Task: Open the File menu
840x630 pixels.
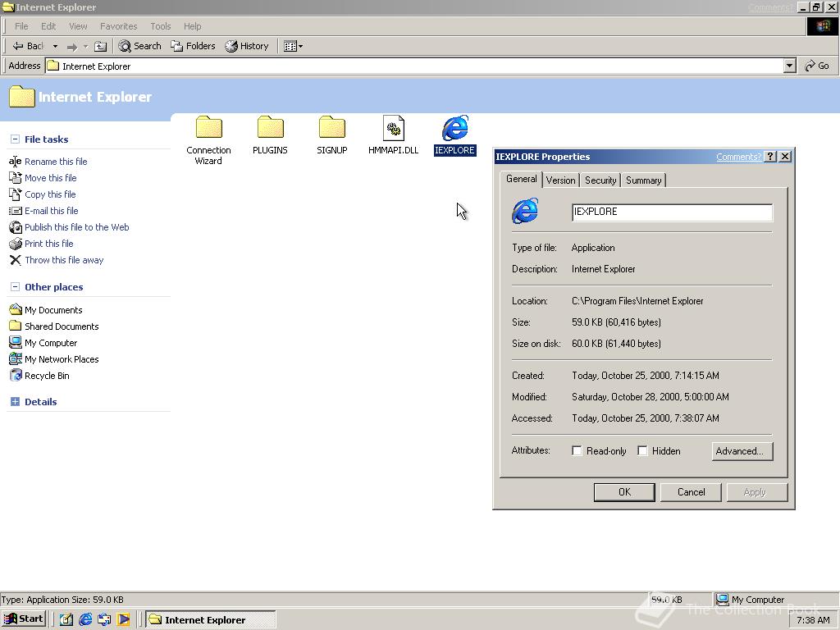Action: [21, 26]
